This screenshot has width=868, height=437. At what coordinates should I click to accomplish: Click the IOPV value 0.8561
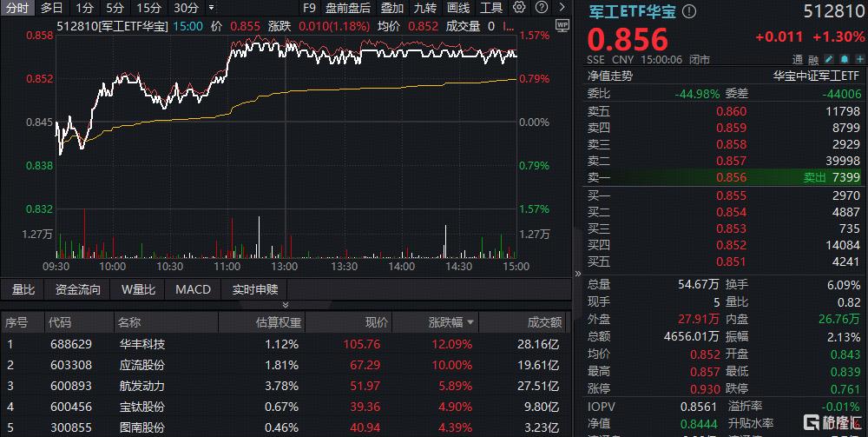[x=699, y=407]
